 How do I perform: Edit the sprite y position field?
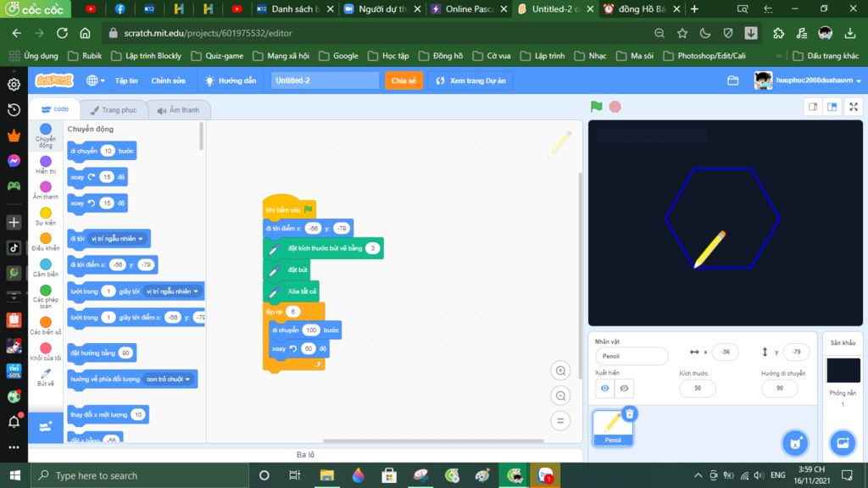coord(796,352)
